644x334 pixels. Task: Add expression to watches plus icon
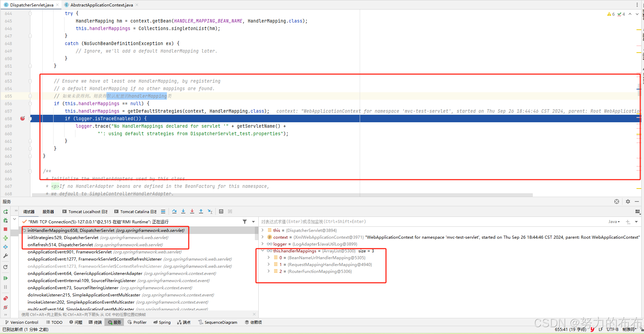coord(628,222)
